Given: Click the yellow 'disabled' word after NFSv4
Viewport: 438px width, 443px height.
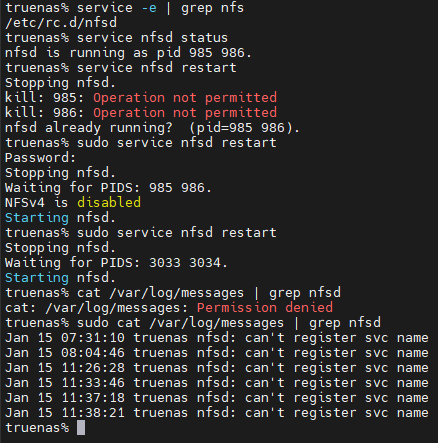Looking at the screenshot, I should pos(109,202).
